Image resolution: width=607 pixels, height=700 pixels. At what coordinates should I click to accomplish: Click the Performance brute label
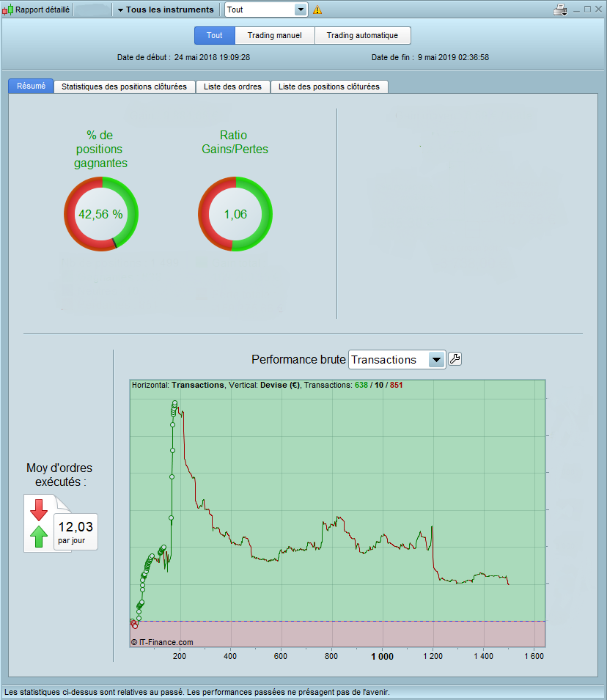tap(298, 359)
